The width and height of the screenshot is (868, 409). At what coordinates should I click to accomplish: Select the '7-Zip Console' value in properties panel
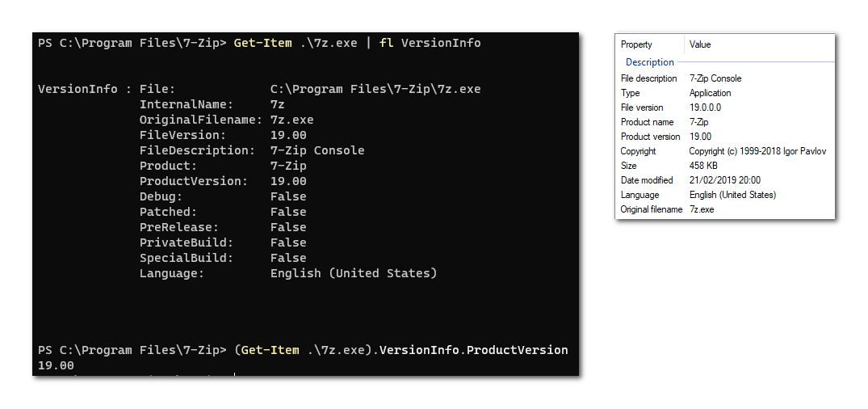715,78
